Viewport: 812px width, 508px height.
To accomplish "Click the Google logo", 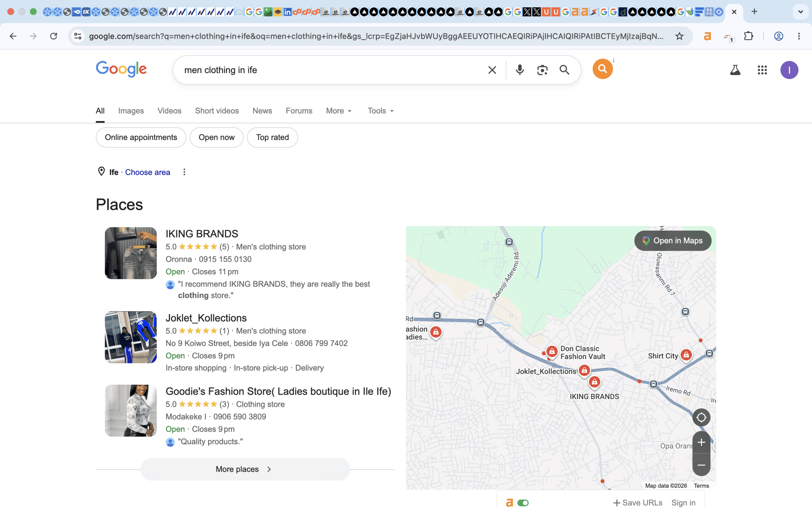I will pos(121,69).
